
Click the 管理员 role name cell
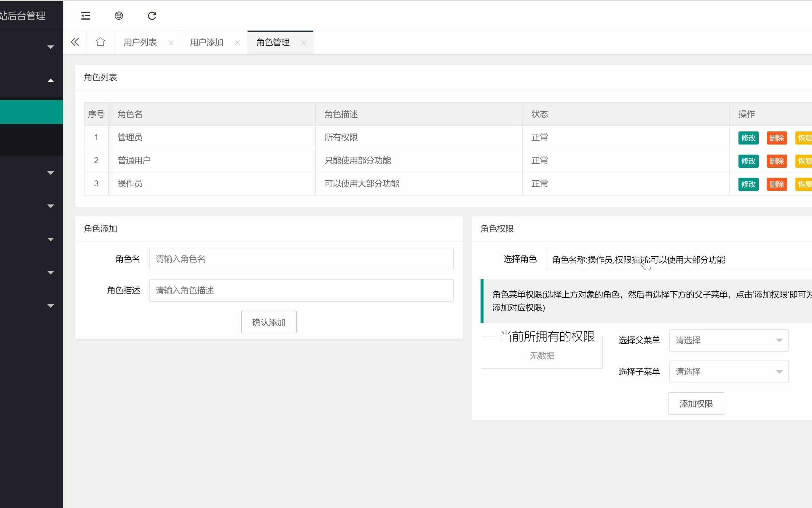click(x=212, y=137)
